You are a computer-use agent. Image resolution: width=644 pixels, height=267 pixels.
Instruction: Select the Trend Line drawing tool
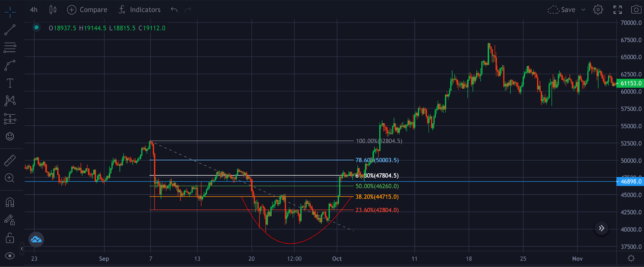click(x=10, y=30)
